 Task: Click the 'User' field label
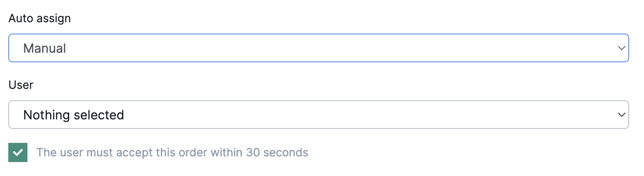pyautogui.click(x=21, y=85)
